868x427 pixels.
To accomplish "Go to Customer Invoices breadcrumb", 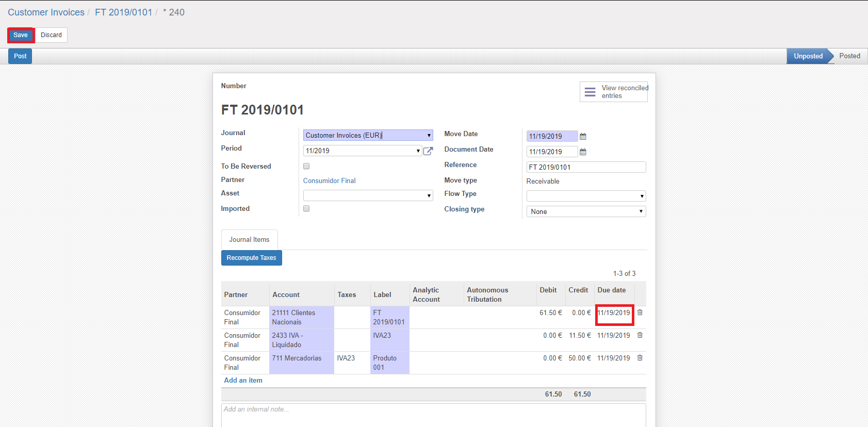I will point(46,12).
